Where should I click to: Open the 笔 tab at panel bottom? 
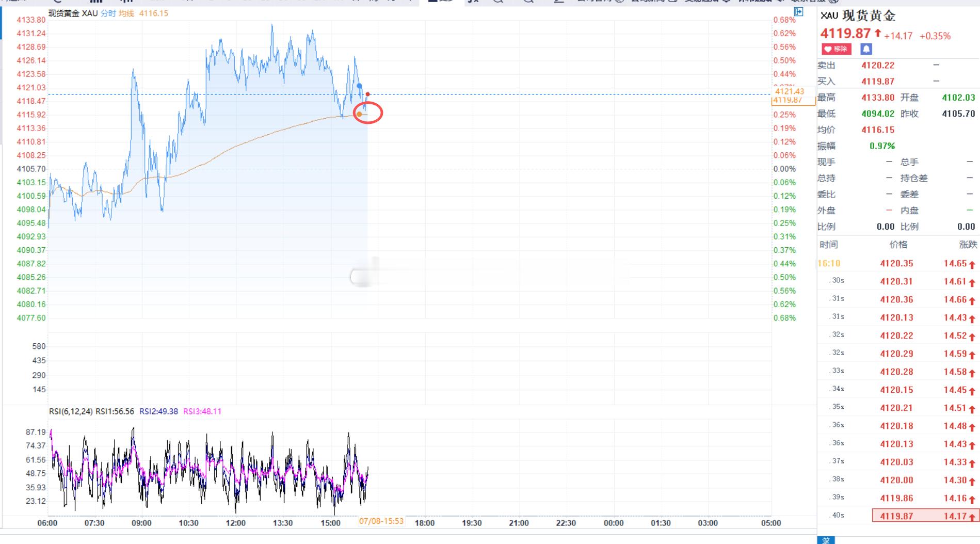coord(826,540)
